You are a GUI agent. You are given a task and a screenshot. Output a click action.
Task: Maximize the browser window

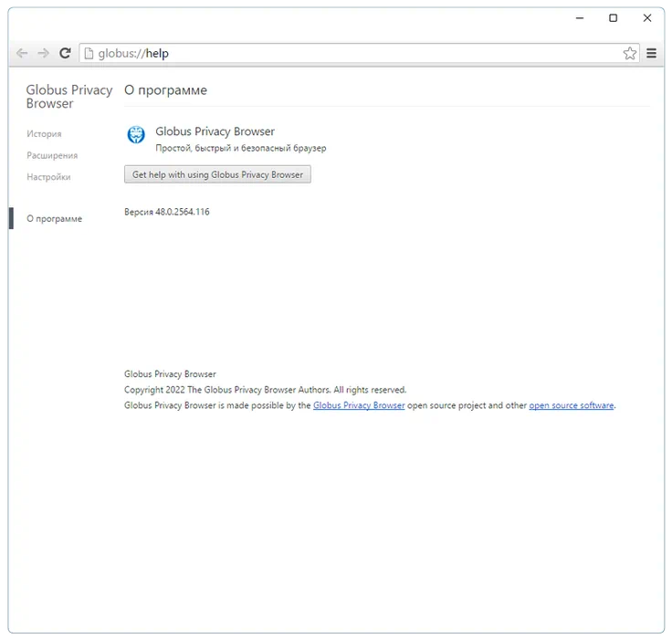click(614, 18)
